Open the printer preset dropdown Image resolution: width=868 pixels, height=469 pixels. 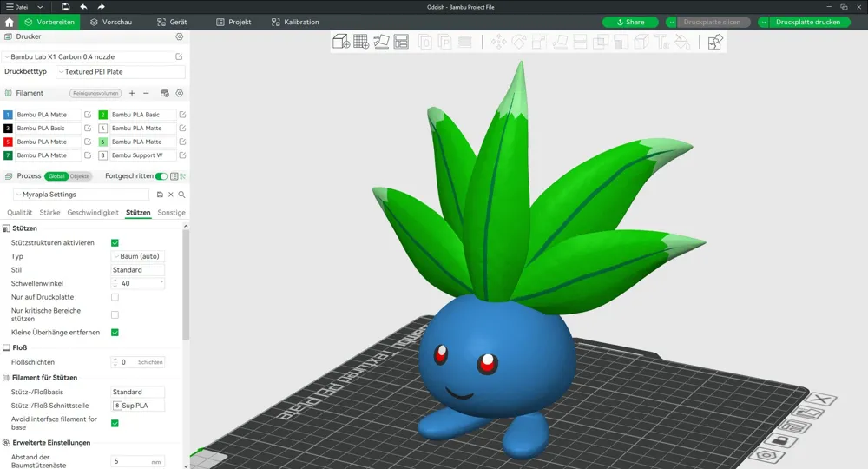point(88,56)
